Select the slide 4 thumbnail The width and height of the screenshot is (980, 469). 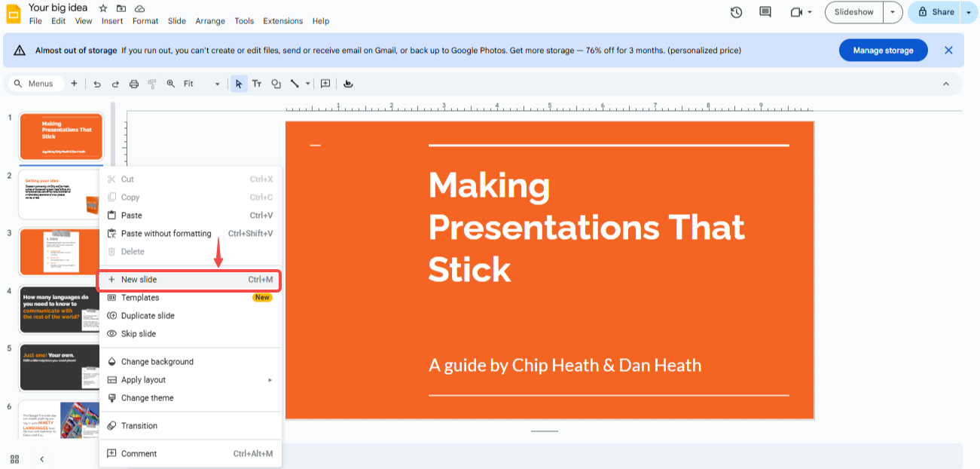pos(60,310)
